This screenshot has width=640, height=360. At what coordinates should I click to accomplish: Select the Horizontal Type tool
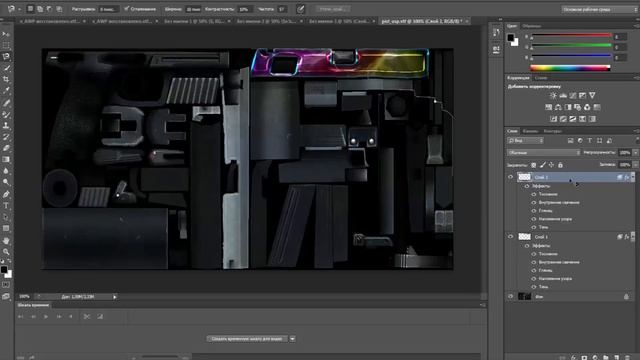pos(6,206)
